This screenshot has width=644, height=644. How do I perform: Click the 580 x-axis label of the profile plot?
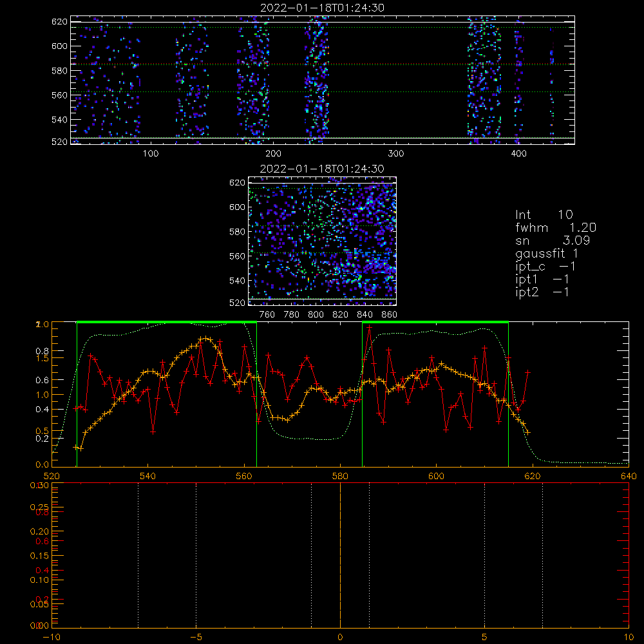[340, 477]
